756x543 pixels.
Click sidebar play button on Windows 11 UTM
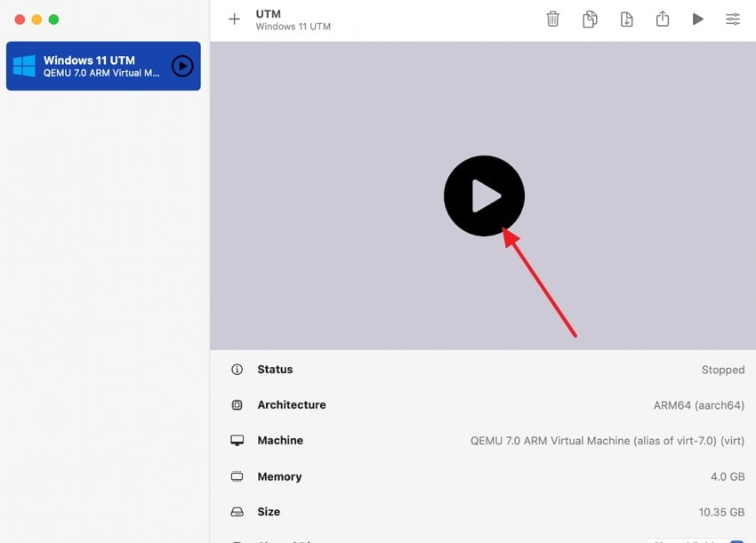(182, 66)
